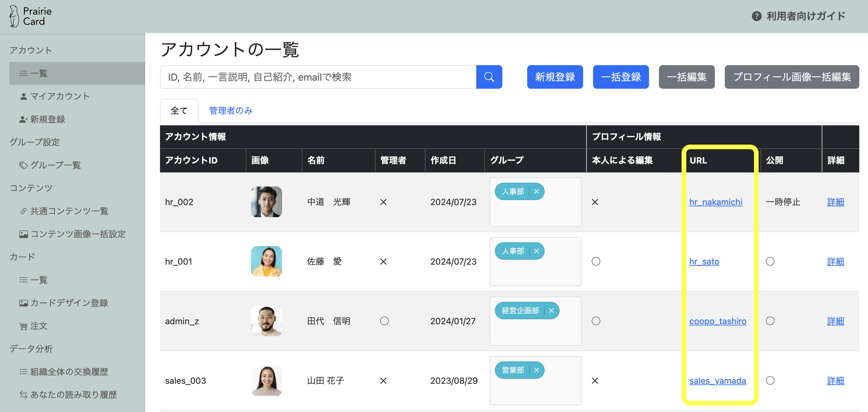The width and height of the screenshot is (868, 412).
Task: Open 詳細 link for sales_003
Action: (835, 381)
